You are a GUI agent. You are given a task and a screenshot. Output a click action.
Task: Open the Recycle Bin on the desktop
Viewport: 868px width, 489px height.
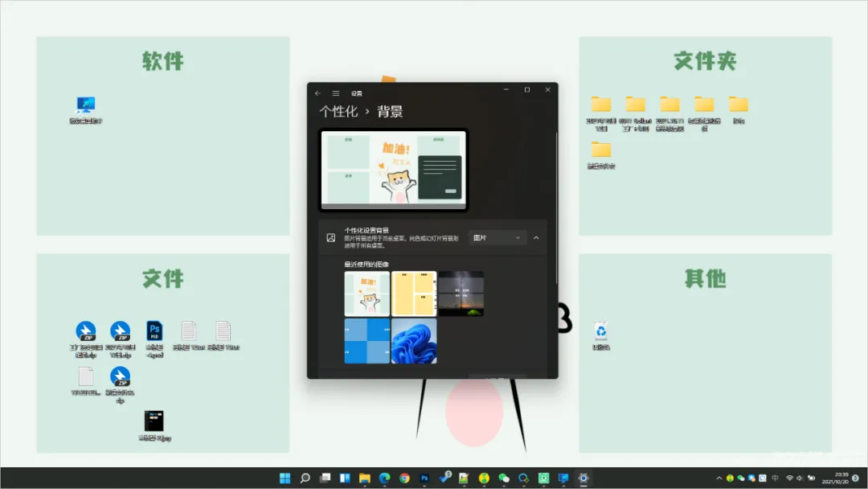tap(599, 331)
